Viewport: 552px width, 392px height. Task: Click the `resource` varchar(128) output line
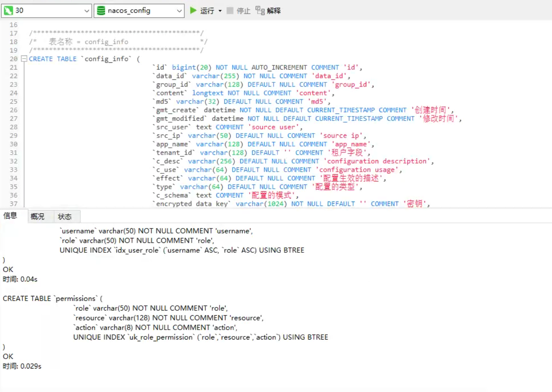(168, 318)
